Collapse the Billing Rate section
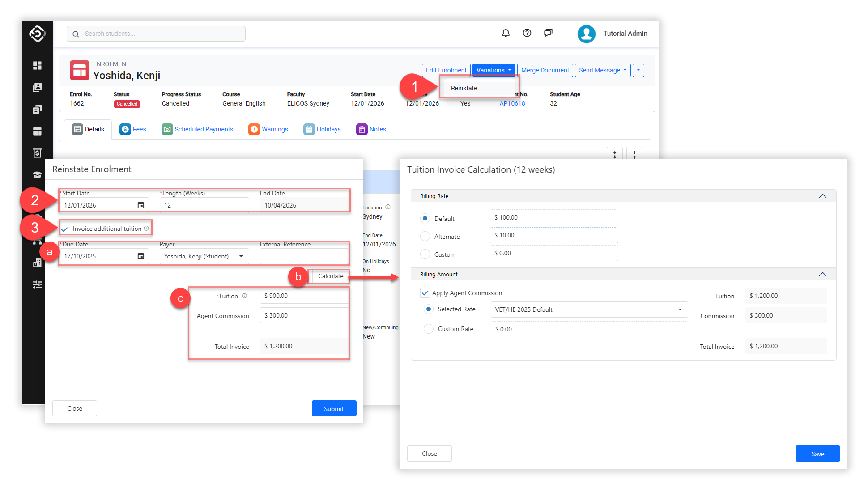The width and height of the screenshot is (868, 500). (x=822, y=196)
